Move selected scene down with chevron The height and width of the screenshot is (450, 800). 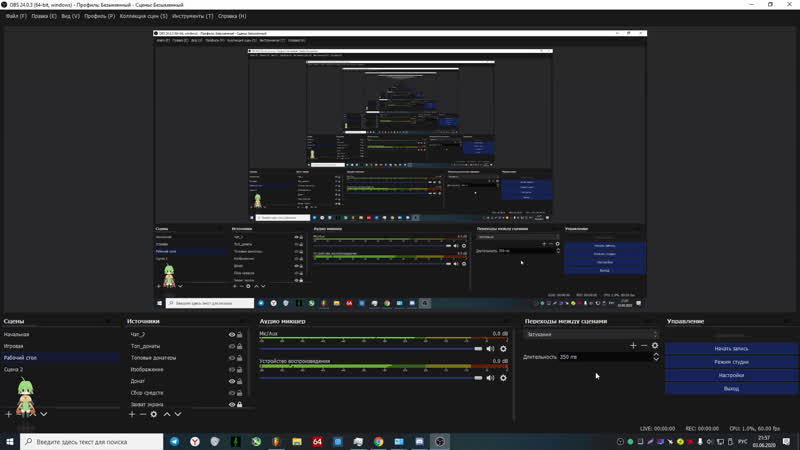coord(44,414)
